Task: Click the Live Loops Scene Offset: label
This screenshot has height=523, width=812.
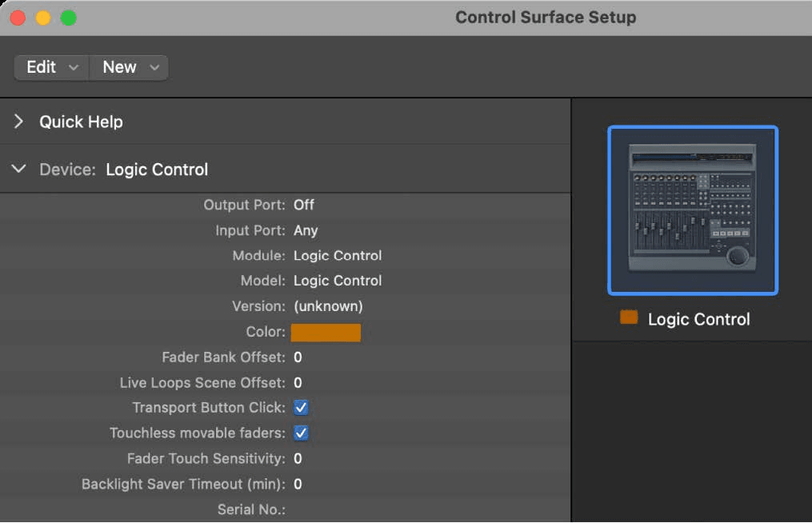Action: (202, 383)
